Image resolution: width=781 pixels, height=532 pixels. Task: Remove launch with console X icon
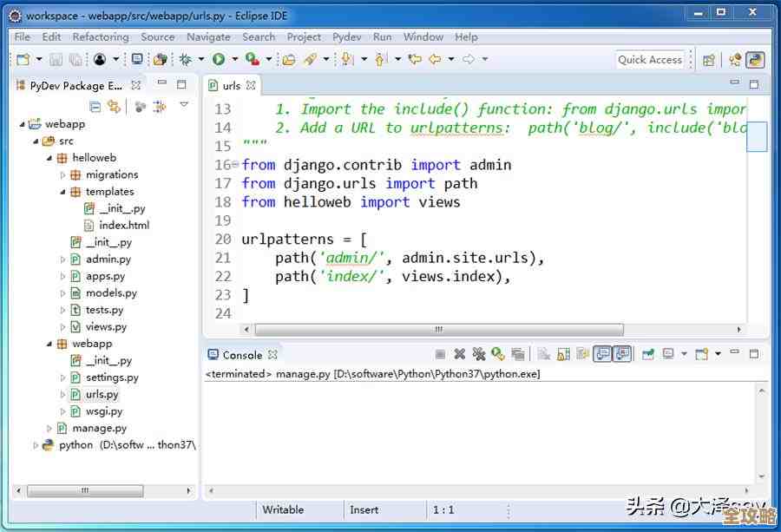click(459, 354)
